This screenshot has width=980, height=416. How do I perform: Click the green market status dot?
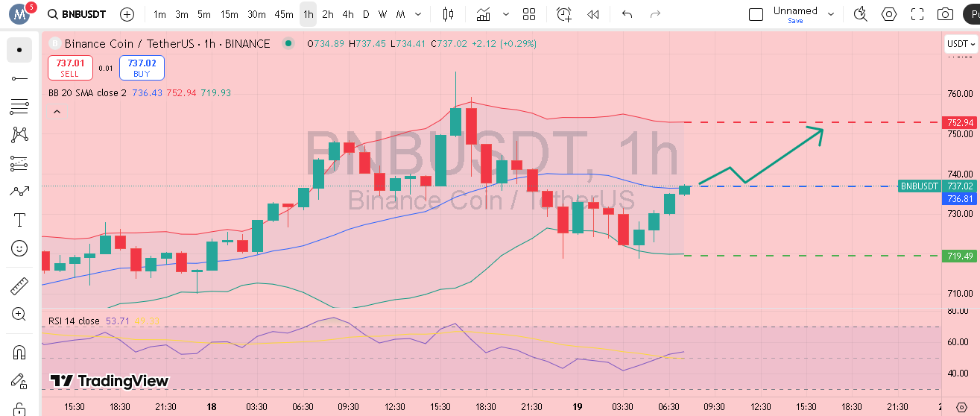click(288, 44)
